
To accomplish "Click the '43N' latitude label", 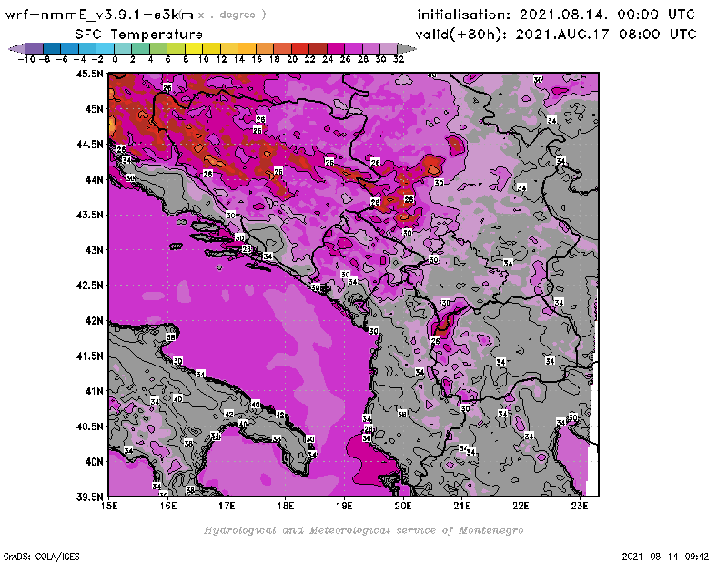I will pyautogui.click(x=94, y=250).
